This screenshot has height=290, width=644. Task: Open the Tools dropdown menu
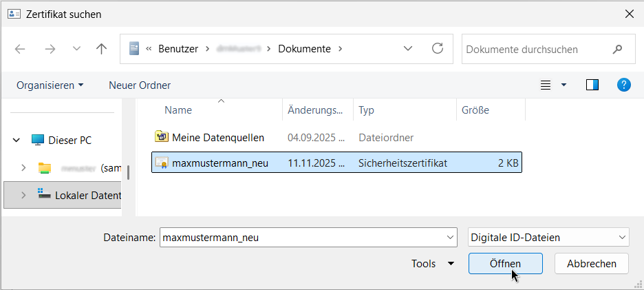[x=433, y=263]
